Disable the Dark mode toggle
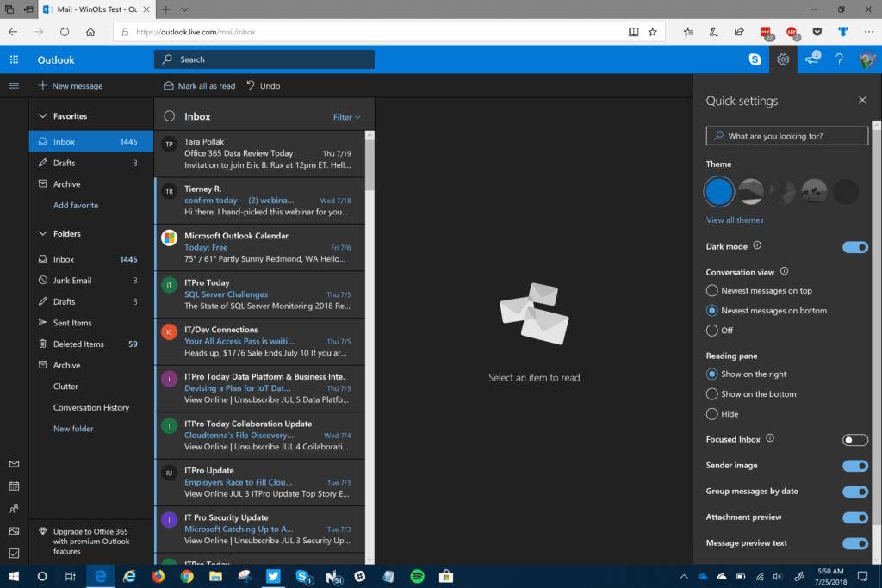Viewport: 882px width, 588px height. tap(855, 246)
